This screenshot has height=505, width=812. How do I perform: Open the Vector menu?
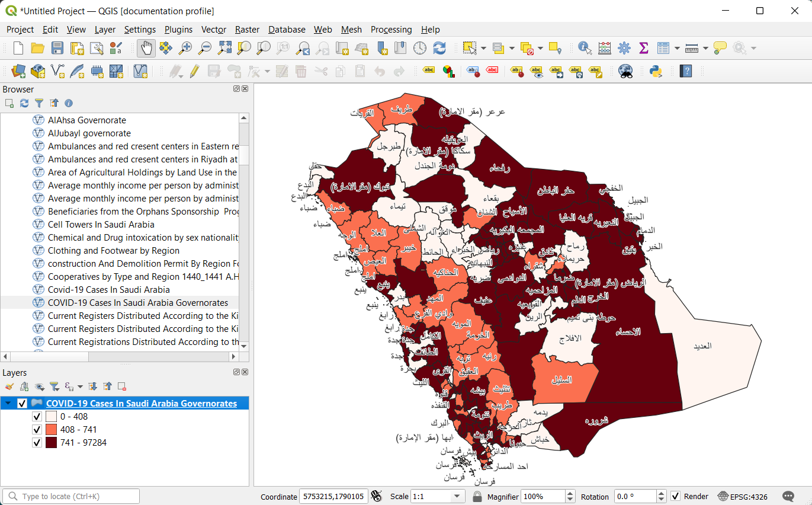(x=213, y=30)
